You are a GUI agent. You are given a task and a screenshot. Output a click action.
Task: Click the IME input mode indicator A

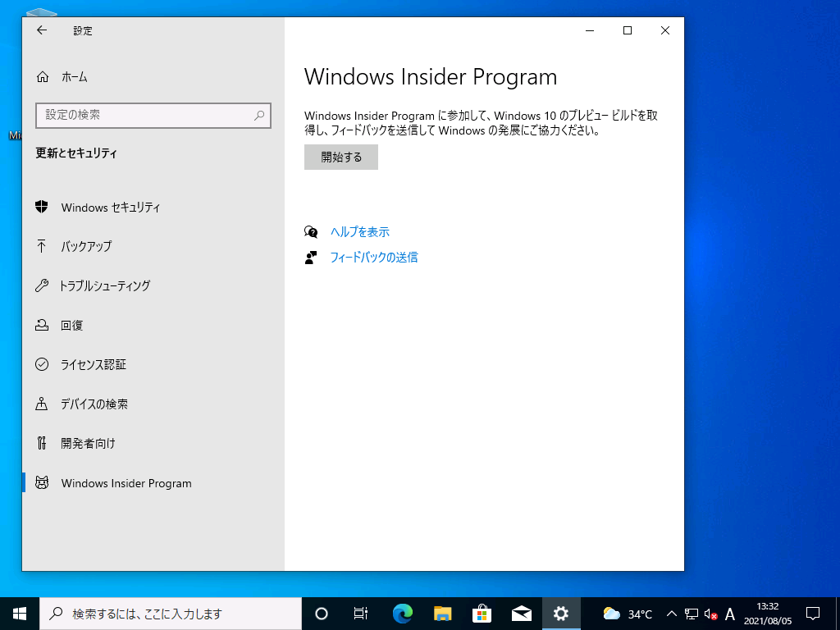729,614
